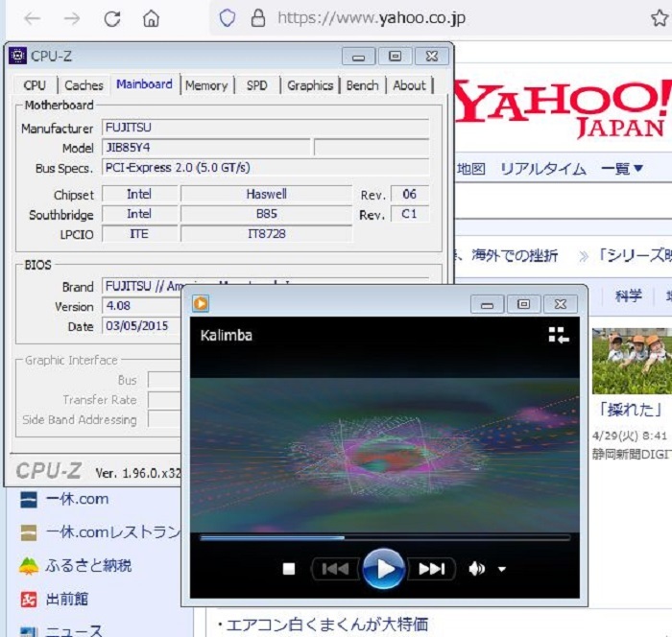Open the tea field news thumbnail
The height and width of the screenshot is (637, 672).
[632, 361]
